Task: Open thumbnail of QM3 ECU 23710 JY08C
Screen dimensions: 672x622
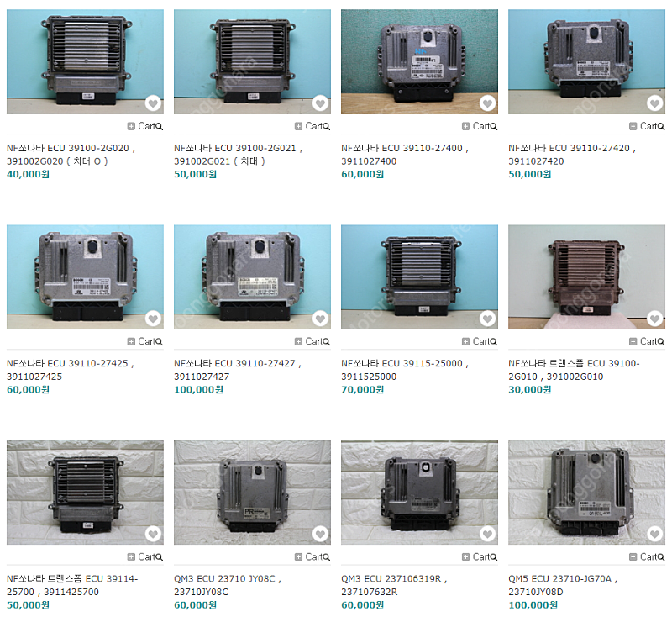Action: [x=253, y=493]
